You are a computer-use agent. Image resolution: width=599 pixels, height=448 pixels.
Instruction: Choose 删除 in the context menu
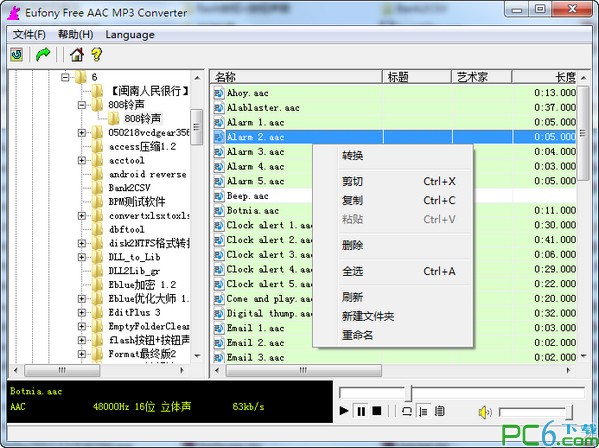coord(393,245)
